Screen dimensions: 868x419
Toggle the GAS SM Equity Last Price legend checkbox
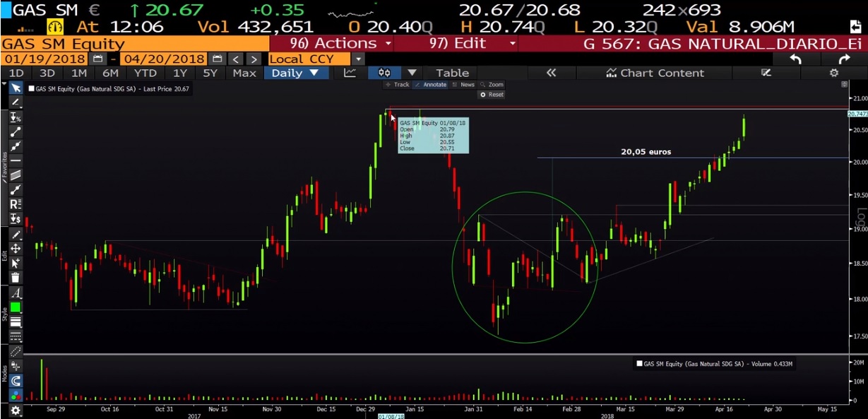coord(31,88)
